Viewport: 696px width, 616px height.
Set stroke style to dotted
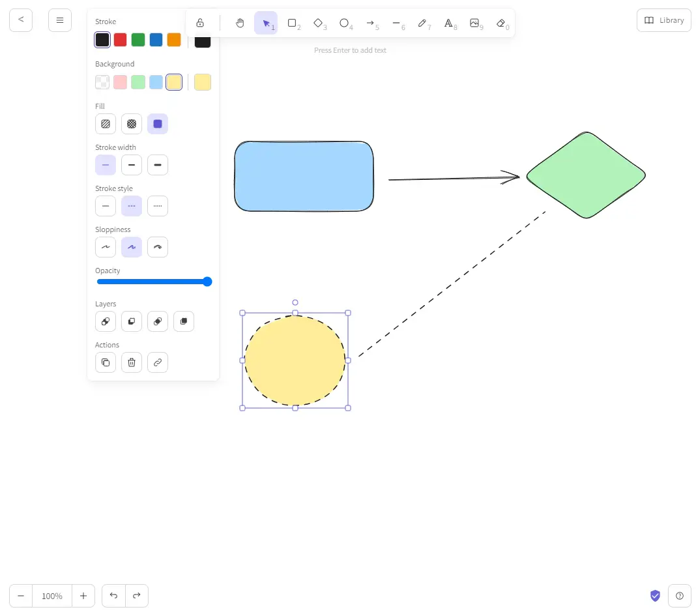158,206
